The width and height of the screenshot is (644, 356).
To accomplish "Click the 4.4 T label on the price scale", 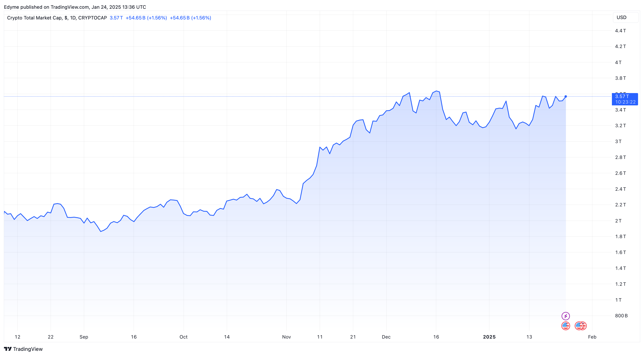I will (620, 31).
